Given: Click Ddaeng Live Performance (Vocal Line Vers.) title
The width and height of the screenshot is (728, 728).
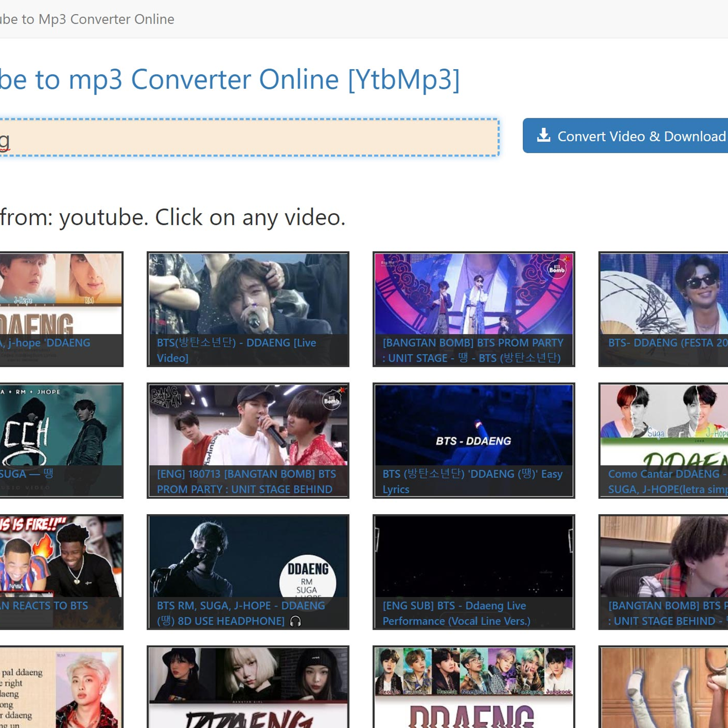Looking at the screenshot, I should click(x=456, y=613).
